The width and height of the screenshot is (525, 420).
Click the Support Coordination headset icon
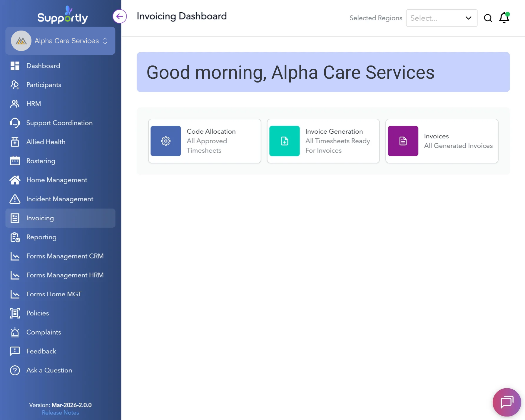tap(15, 123)
